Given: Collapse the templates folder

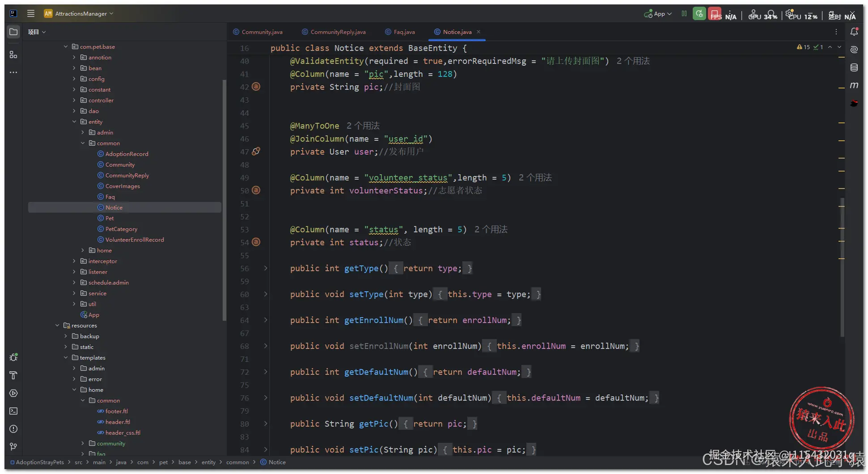Looking at the screenshot, I should click(66, 357).
